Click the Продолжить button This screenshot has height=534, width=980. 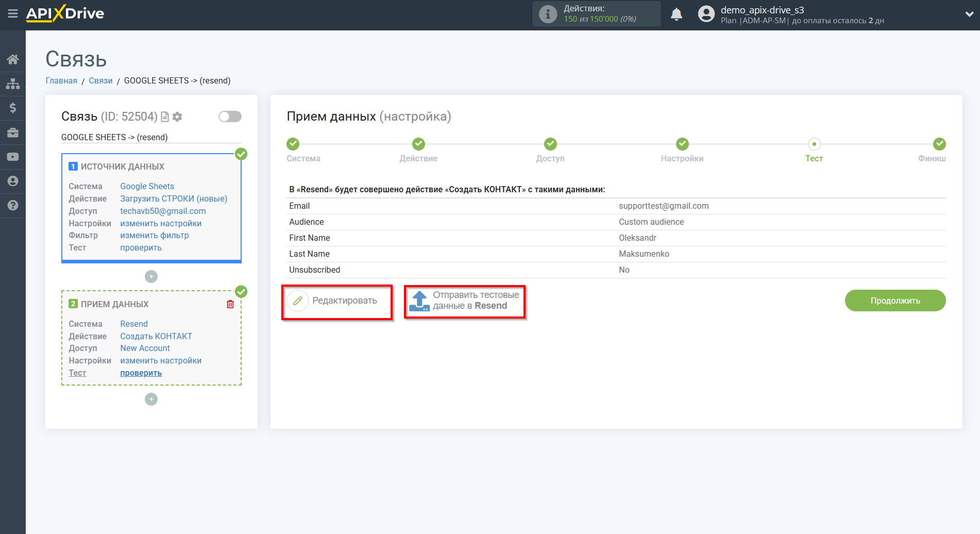895,301
